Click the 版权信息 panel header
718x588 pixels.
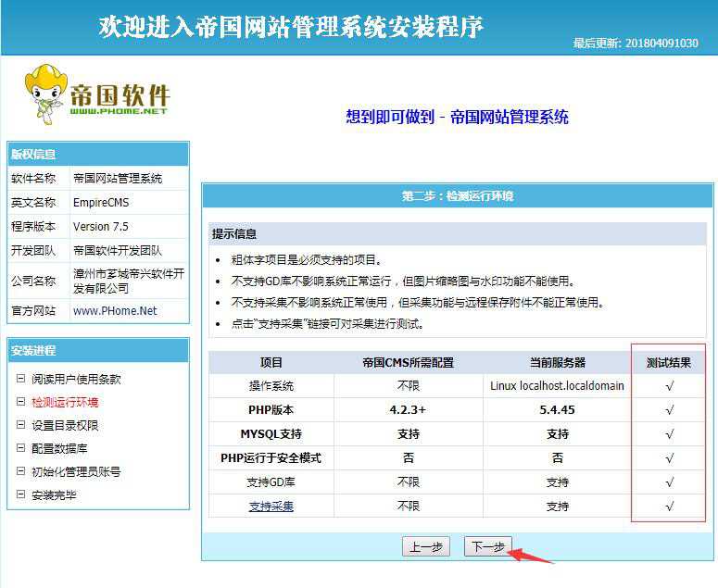[98, 155]
